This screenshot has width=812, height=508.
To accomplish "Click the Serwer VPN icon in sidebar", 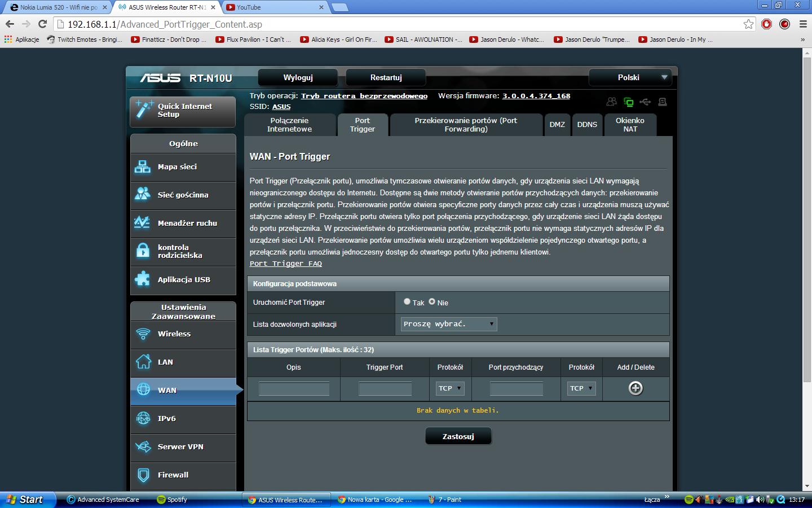I will [x=143, y=447].
